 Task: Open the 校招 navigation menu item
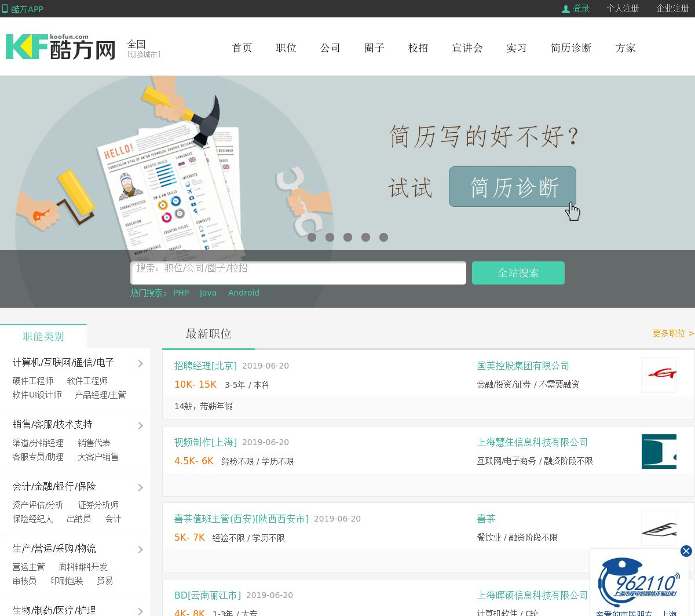point(418,48)
